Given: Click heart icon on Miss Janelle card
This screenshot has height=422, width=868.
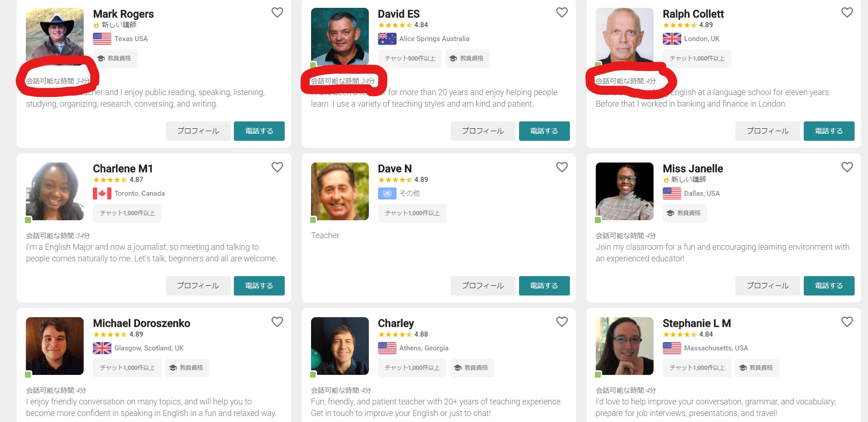Looking at the screenshot, I should pyautogui.click(x=847, y=167).
